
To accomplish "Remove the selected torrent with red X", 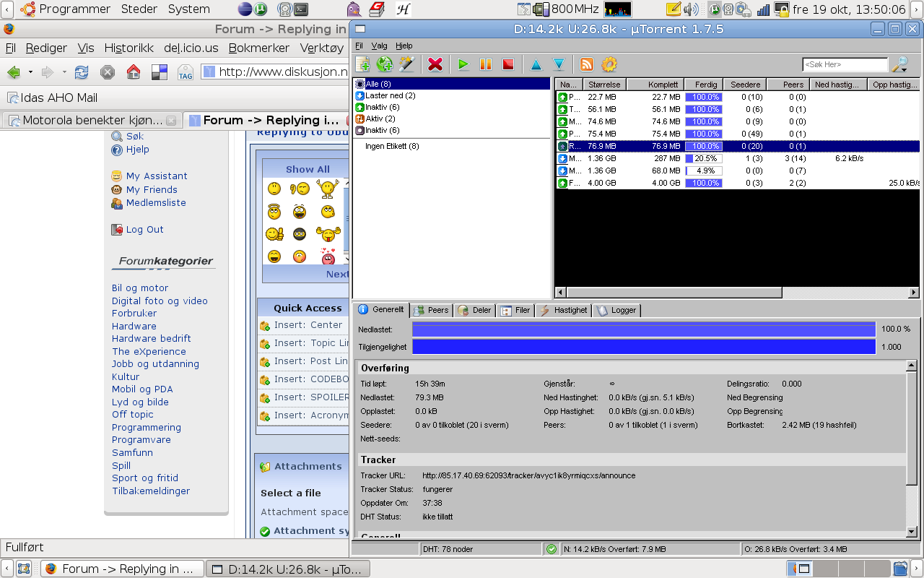I will 435,64.
